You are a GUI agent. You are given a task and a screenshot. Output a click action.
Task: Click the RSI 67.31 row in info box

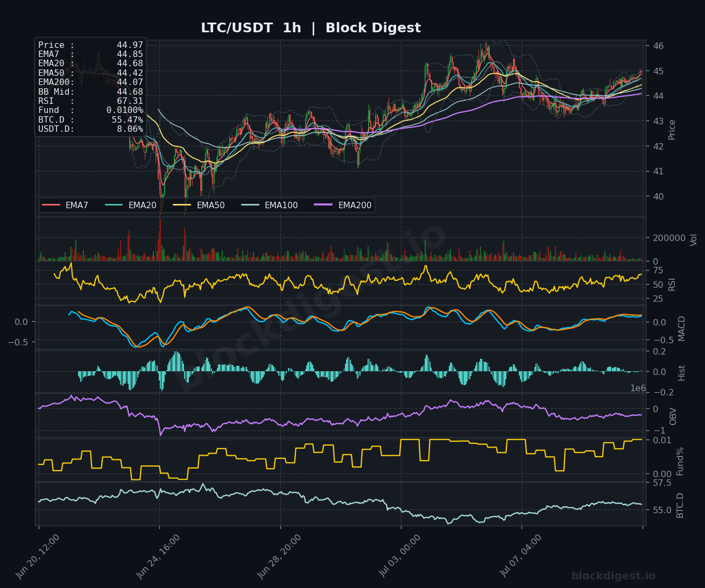click(90, 101)
